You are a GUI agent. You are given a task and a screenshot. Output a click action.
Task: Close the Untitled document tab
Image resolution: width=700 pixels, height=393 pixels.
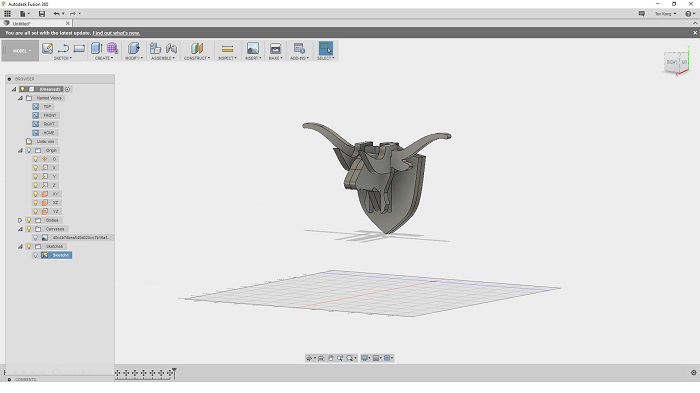(68, 23)
